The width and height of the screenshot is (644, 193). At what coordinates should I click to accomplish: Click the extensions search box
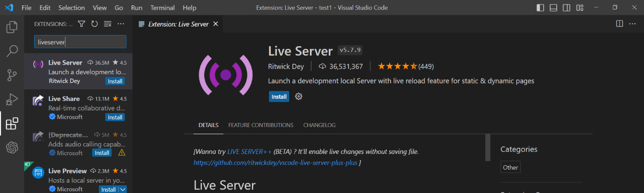click(x=80, y=42)
